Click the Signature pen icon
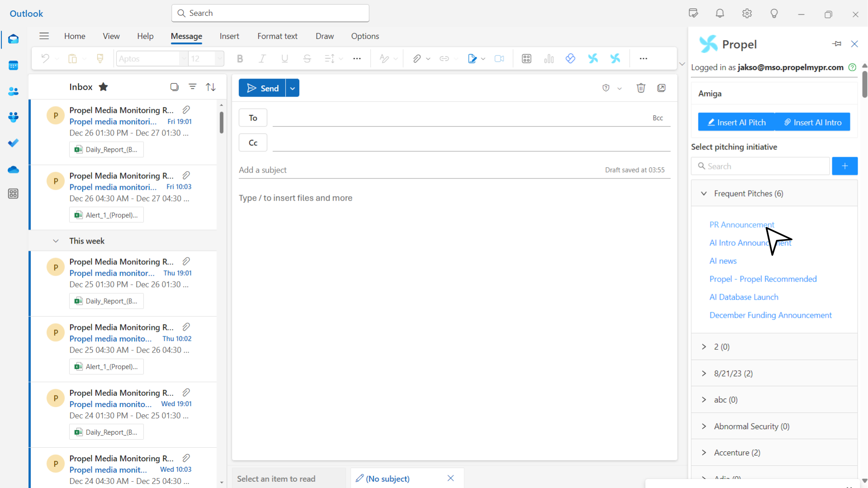This screenshot has width=868, height=488. (x=472, y=59)
